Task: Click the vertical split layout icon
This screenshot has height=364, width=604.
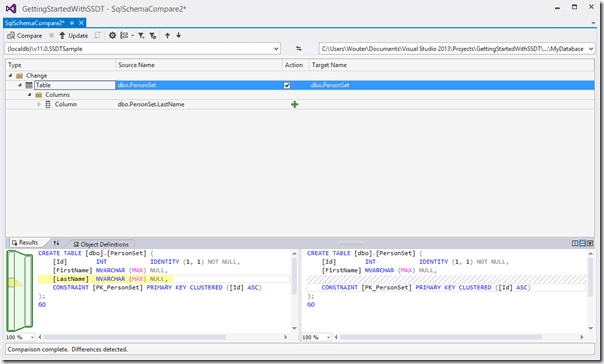Action: click(x=575, y=243)
